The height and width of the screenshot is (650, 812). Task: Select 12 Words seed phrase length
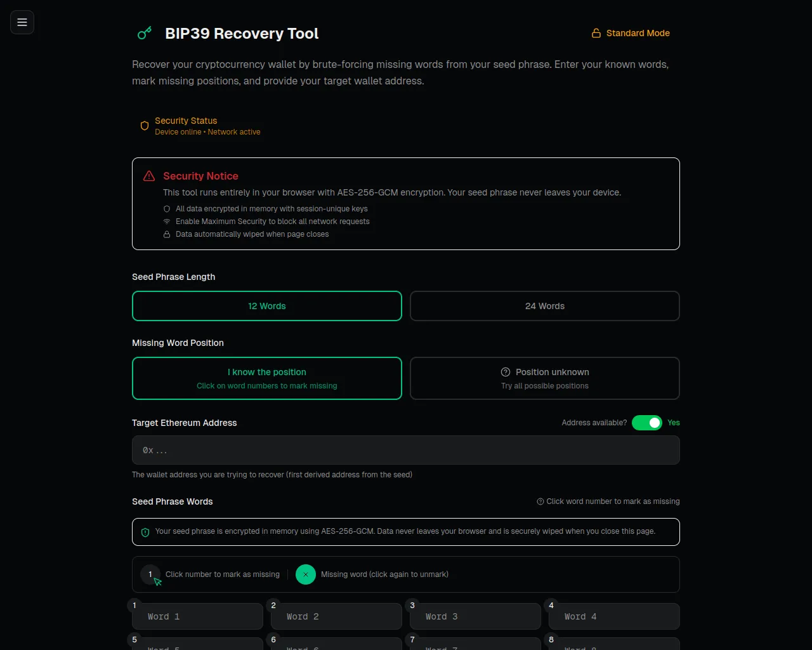click(267, 306)
